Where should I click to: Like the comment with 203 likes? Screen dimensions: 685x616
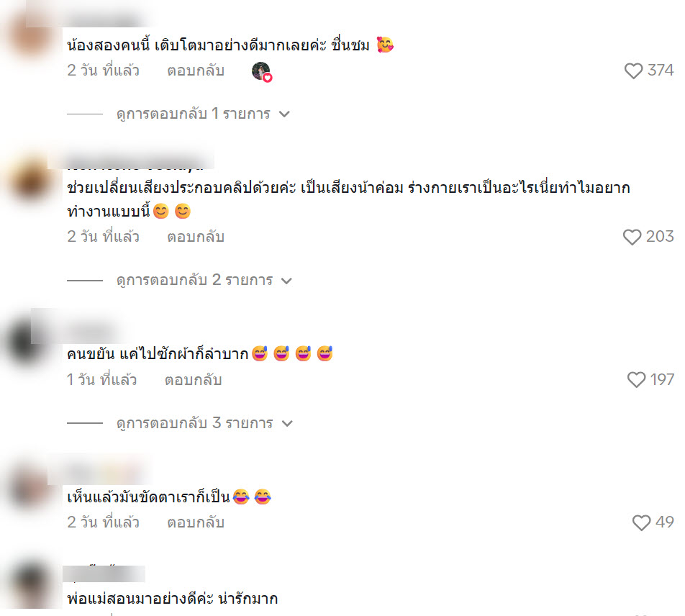[x=632, y=237]
